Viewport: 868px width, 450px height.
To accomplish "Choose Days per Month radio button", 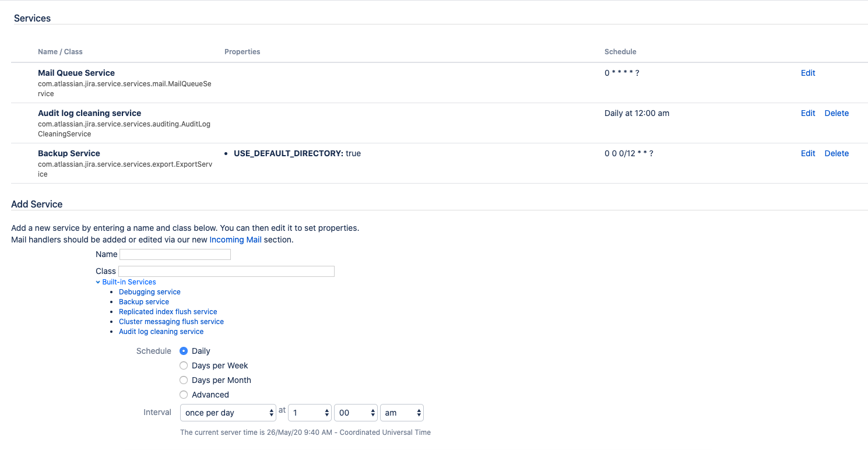I will 184,380.
